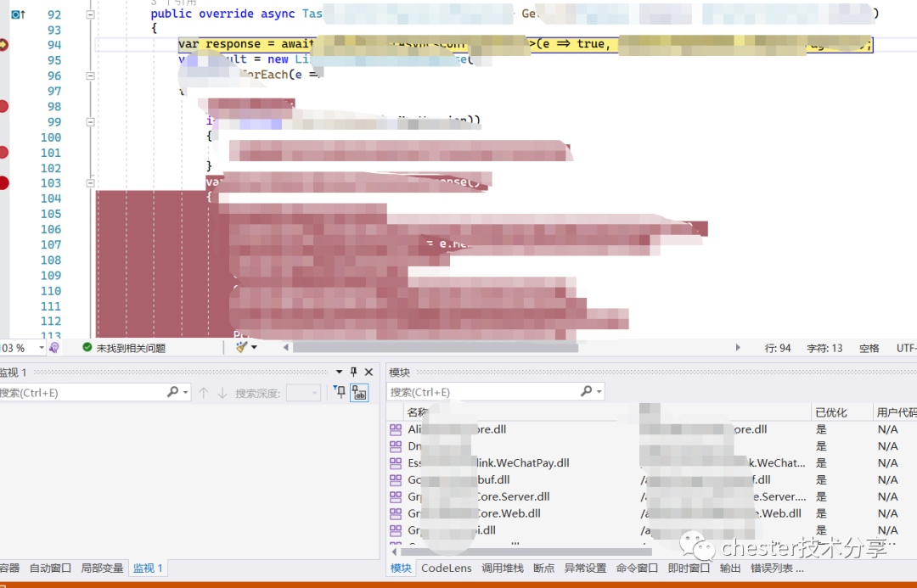917x588 pixels.
Task: Remove the breakpoint at line 98
Action: coord(3,106)
